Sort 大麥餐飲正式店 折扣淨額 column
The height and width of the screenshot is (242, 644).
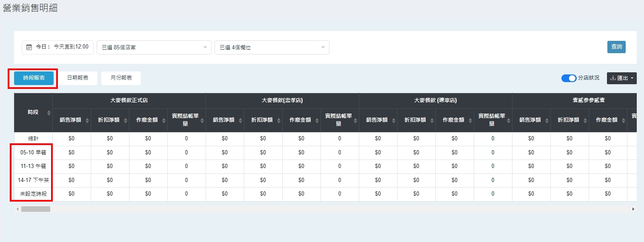126,120
